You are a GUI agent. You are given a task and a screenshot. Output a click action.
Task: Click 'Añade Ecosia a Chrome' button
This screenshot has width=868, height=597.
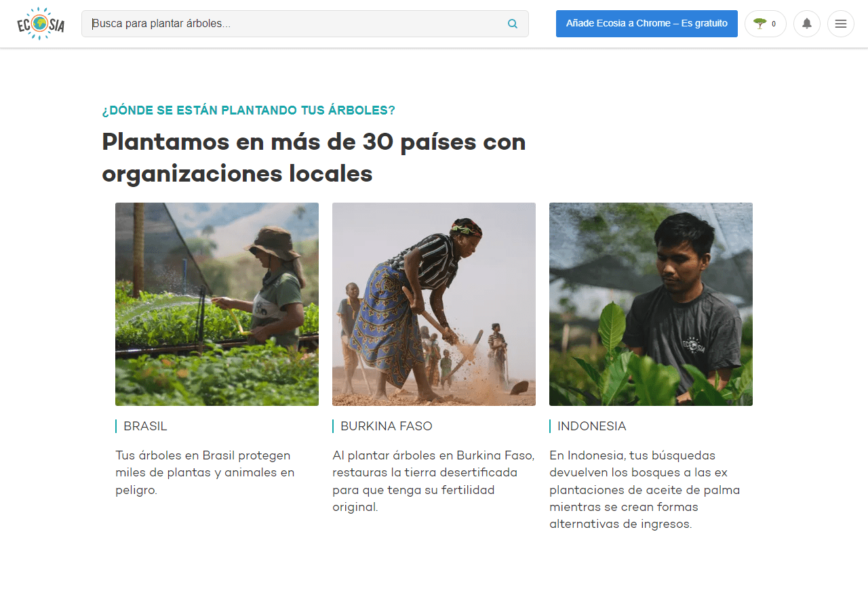(646, 24)
